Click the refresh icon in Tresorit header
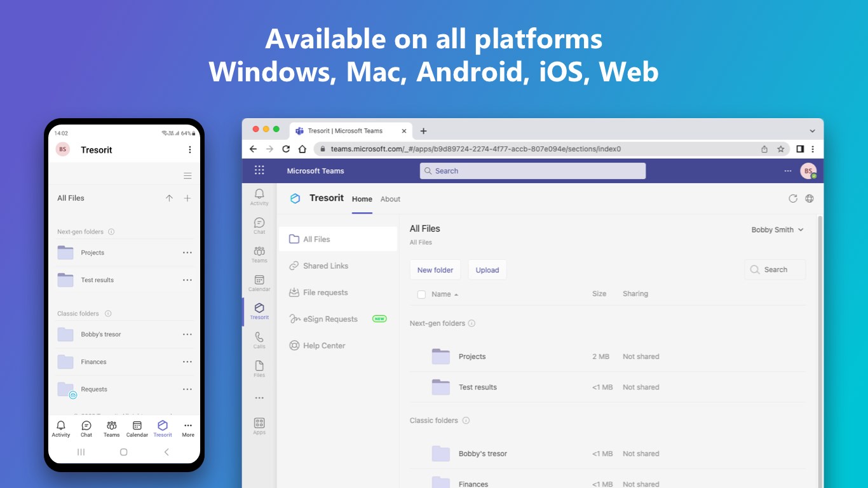868x488 pixels. pos(793,198)
